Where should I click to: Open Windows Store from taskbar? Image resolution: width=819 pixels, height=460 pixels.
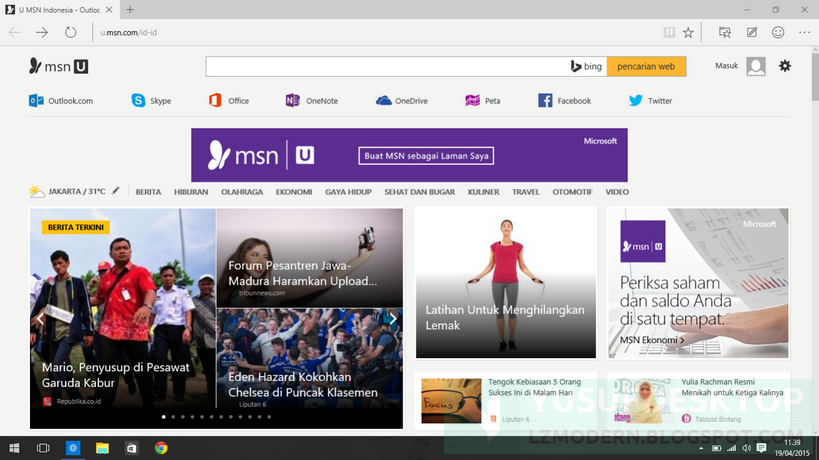[132, 448]
